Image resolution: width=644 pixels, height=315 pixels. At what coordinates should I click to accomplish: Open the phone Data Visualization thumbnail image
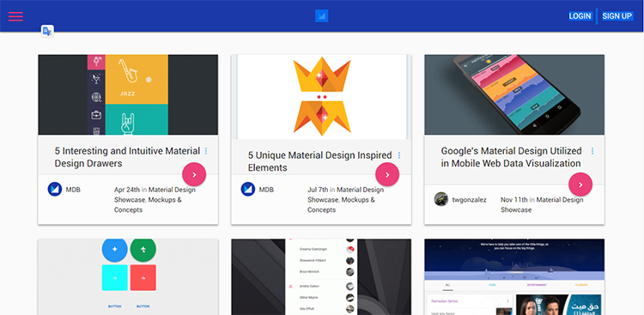point(514,94)
